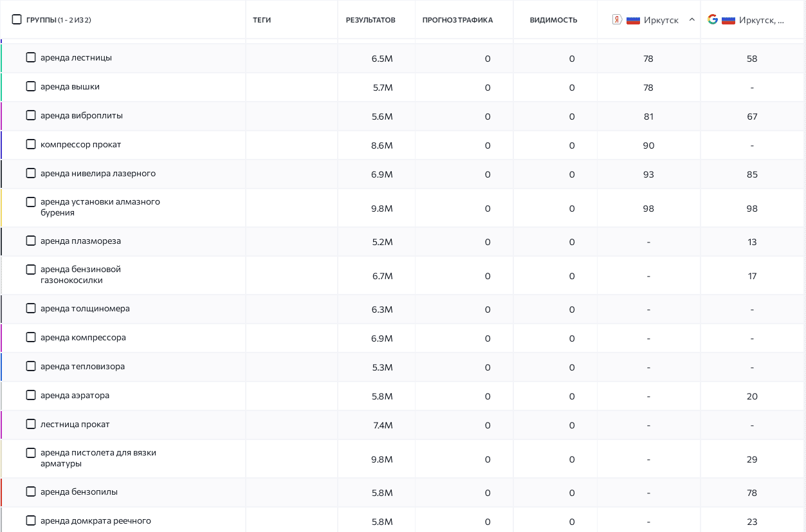Mark the аренда бензопилы checkbox
The image size is (806, 532).
(x=31, y=491)
